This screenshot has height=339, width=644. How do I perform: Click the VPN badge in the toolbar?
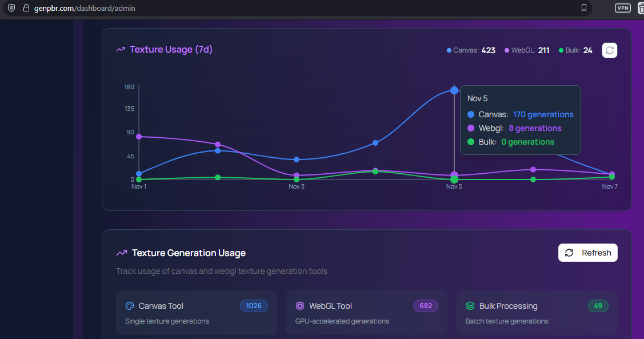(x=622, y=8)
